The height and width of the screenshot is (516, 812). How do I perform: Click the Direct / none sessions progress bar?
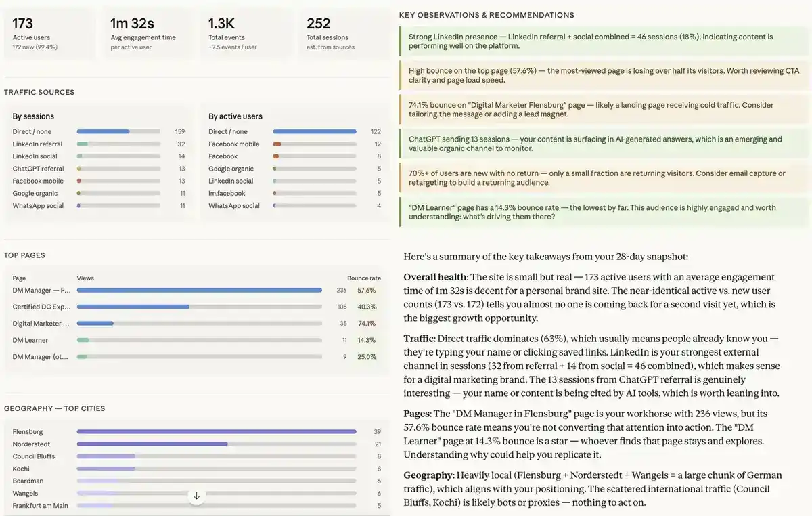click(x=118, y=132)
